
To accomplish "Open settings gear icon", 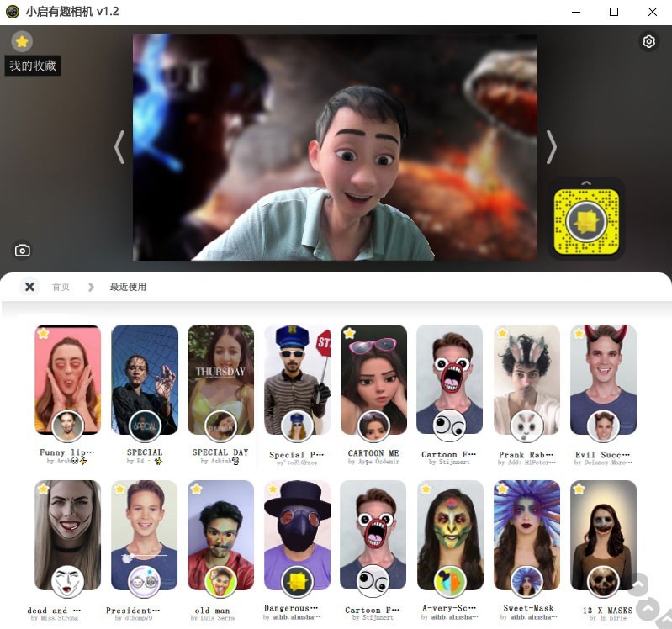I will (648, 41).
